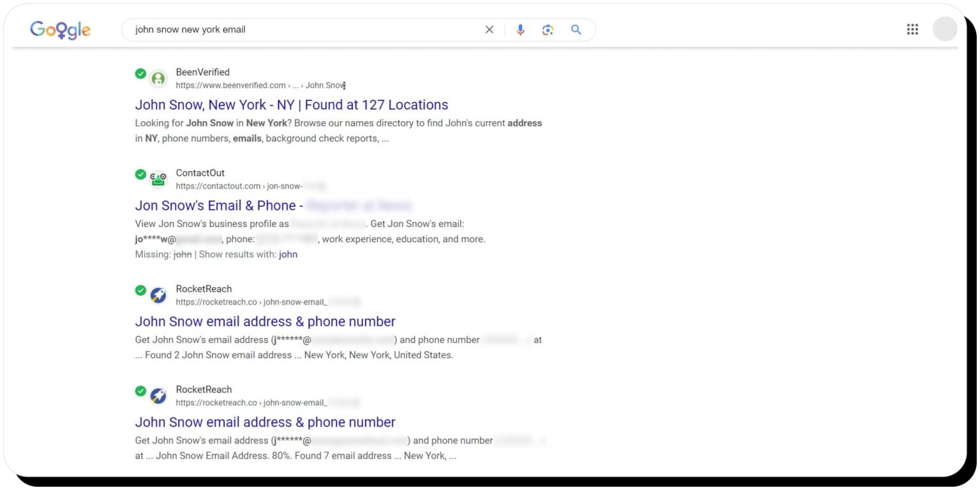Screen dimensions: 980x490
Task: Click the voice search microphone icon
Action: 520,29
